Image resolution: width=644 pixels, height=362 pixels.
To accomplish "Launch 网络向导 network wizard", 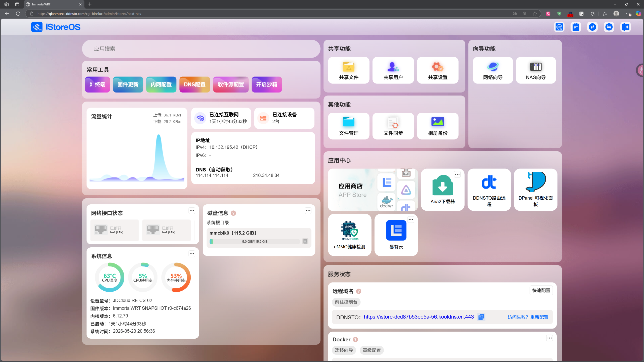I will [x=493, y=70].
